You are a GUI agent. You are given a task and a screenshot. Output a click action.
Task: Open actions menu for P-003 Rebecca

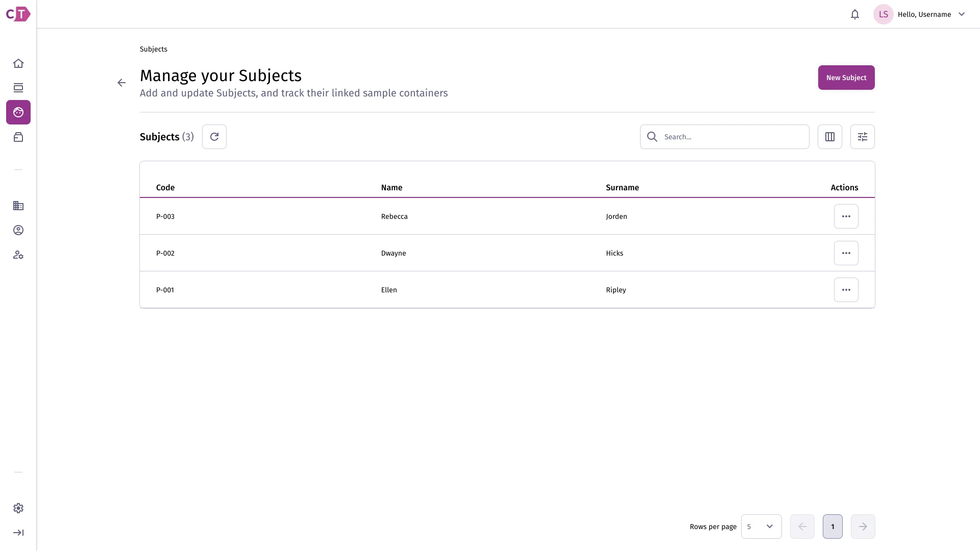[846, 216]
